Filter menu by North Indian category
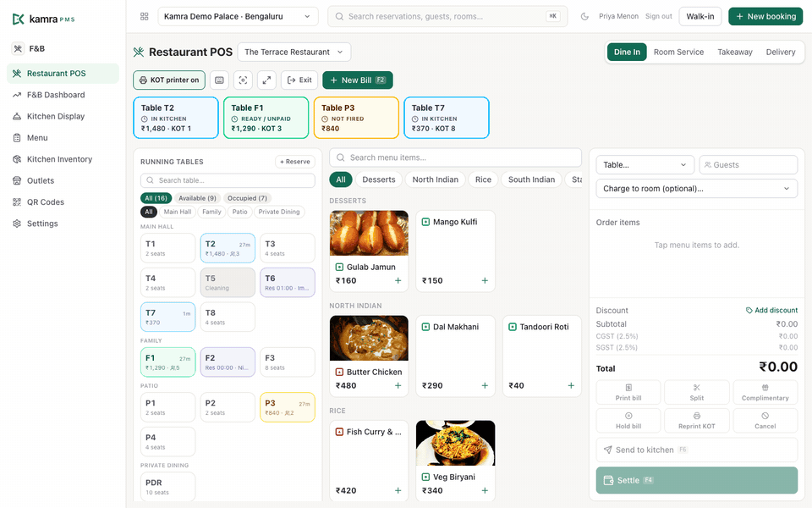 436,179
